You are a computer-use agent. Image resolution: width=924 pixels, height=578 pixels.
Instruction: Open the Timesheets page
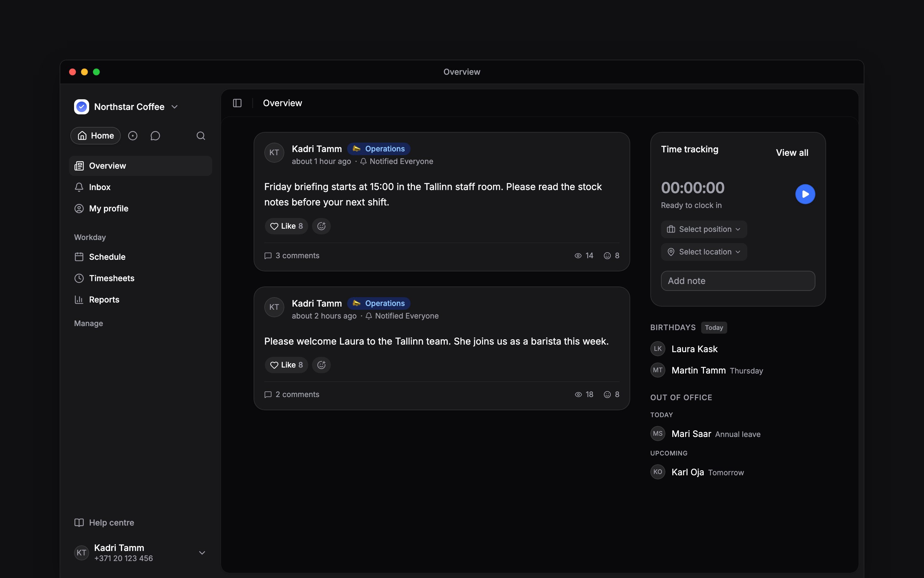tap(141, 278)
